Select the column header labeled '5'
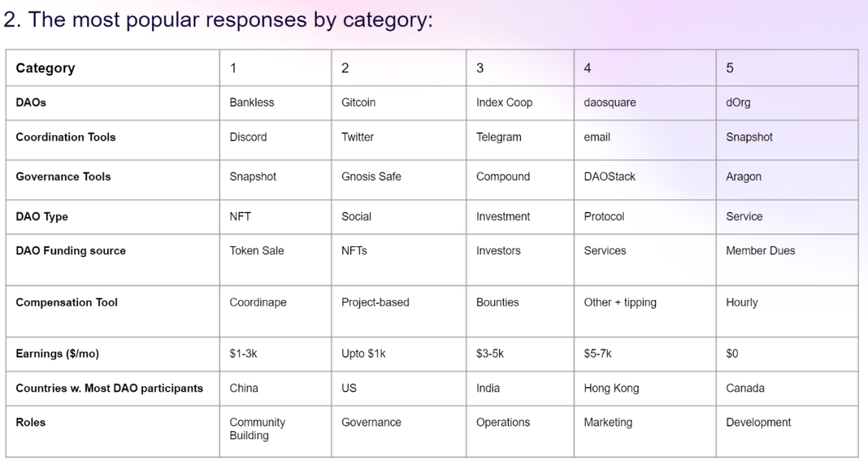868x465 pixels. click(x=787, y=68)
